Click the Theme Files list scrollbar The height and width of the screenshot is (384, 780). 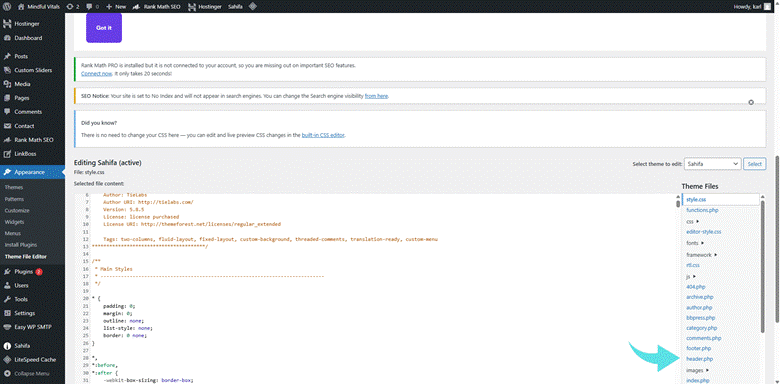click(x=763, y=266)
